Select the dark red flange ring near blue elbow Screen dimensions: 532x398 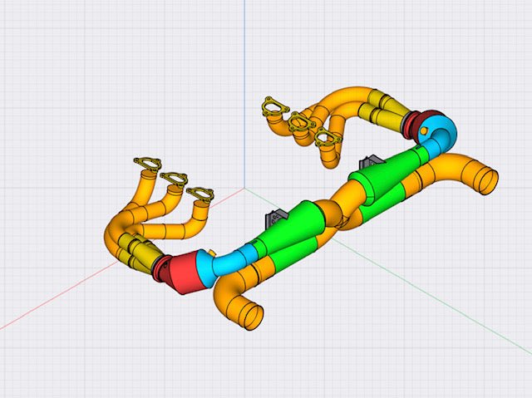tap(411, 123)
